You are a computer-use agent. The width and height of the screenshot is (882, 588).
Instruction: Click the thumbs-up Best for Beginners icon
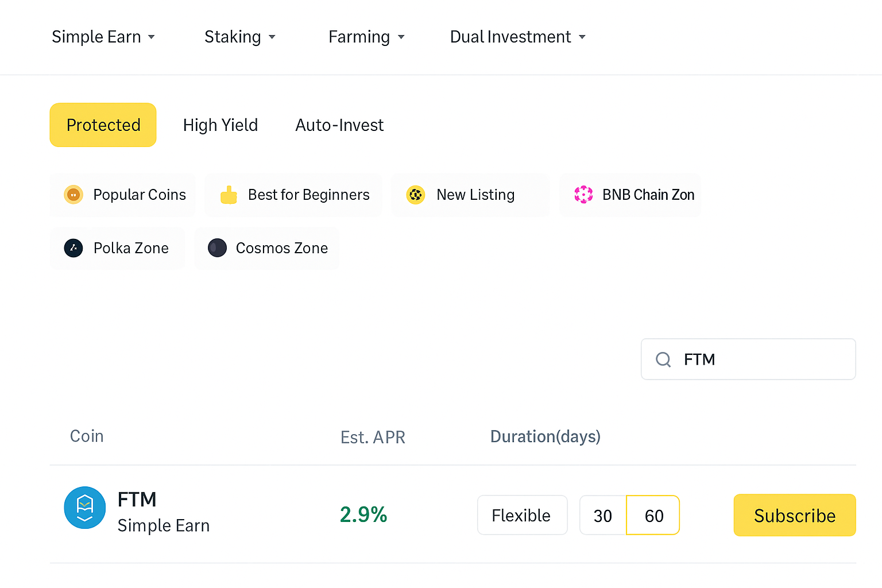(x=229, y=195)
